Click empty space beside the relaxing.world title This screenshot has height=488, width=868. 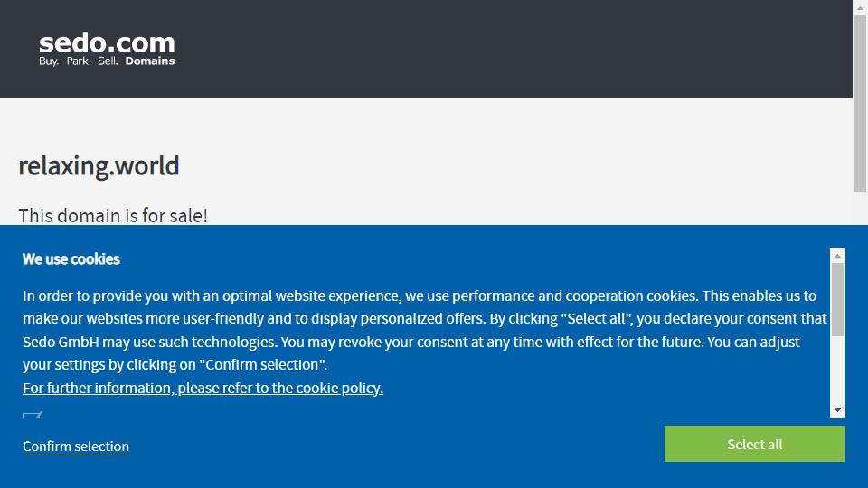pos(498,165)
